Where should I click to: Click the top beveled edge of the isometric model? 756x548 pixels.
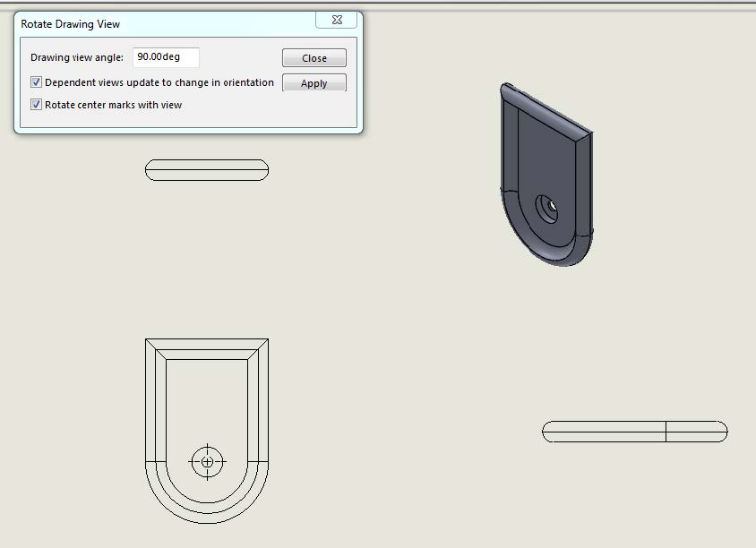(x=548, y=109)
